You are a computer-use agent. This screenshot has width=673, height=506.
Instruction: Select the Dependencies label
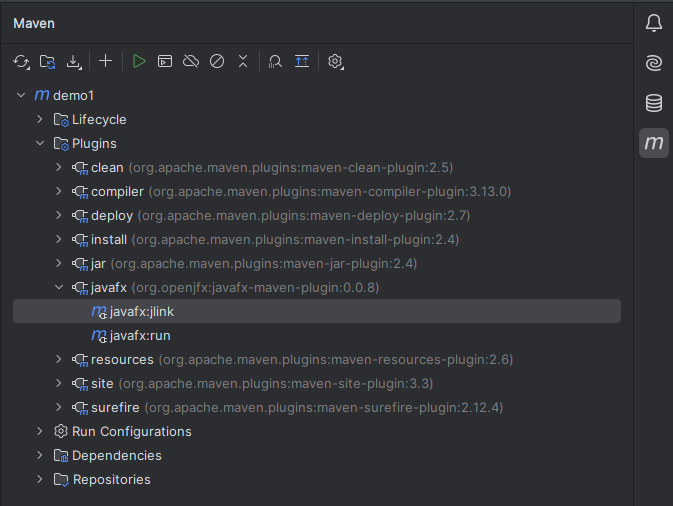[x=117, y=455]
